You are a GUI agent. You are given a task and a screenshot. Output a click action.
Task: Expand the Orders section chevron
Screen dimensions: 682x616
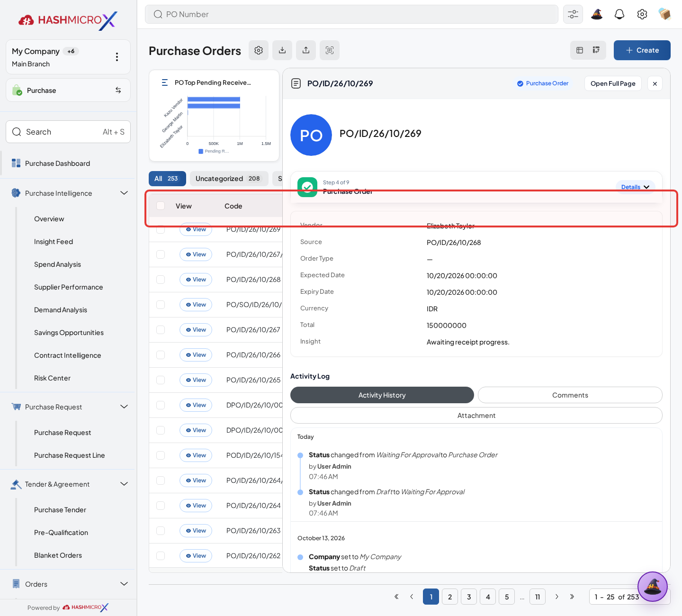tap(124, 584)
